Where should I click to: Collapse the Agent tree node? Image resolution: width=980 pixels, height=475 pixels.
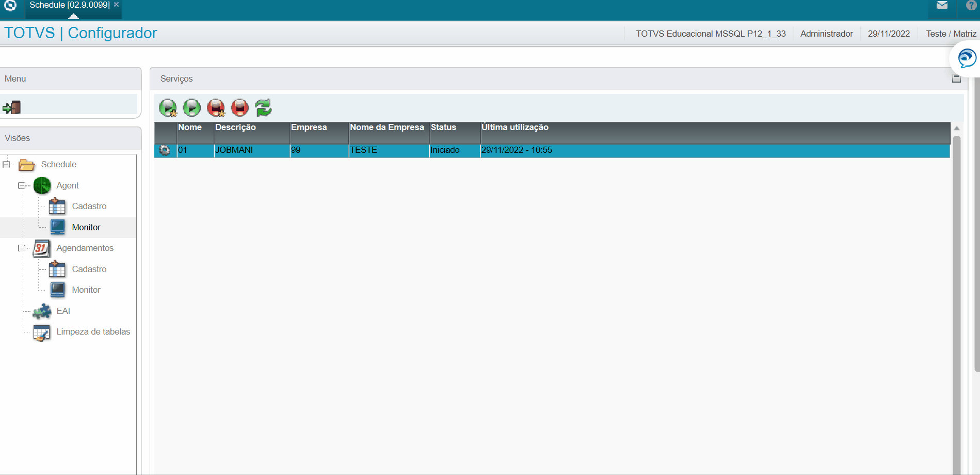tap(22, 185)
